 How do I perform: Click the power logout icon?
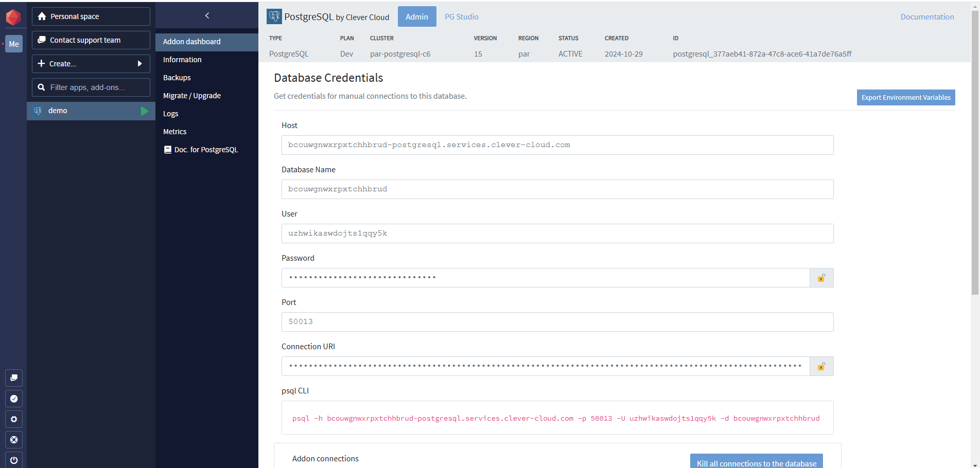(x=14, y=460)
